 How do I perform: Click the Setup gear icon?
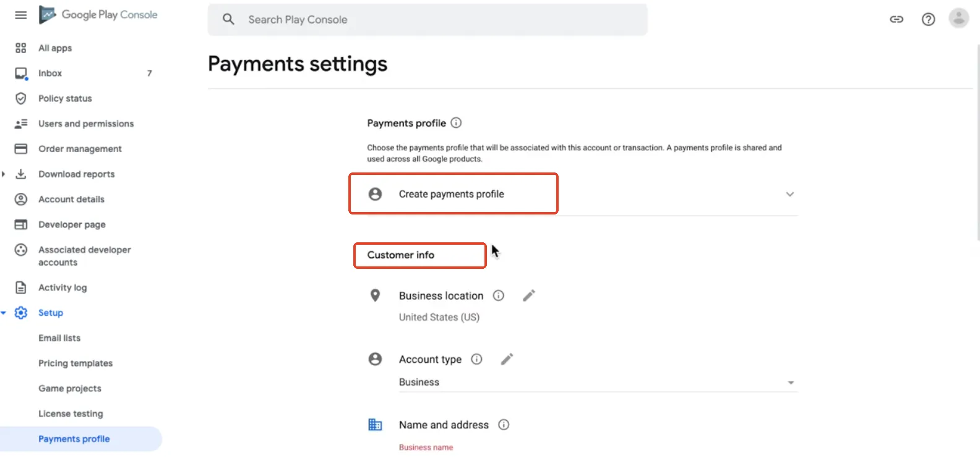[21, 313]
